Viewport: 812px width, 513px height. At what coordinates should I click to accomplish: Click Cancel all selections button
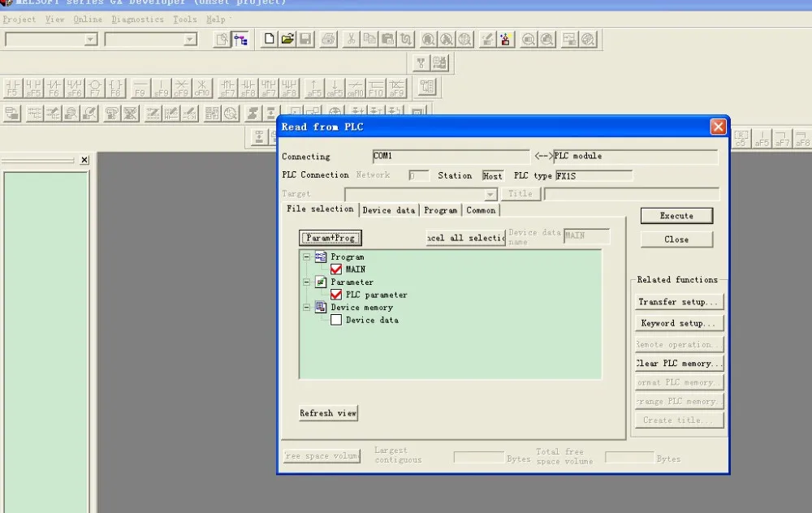[465, 238]
